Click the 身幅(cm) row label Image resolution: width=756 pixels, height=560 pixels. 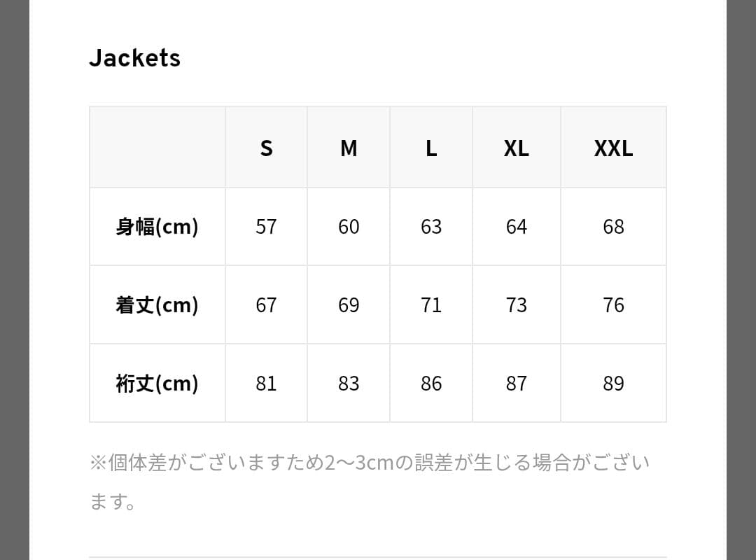(157, 227)
